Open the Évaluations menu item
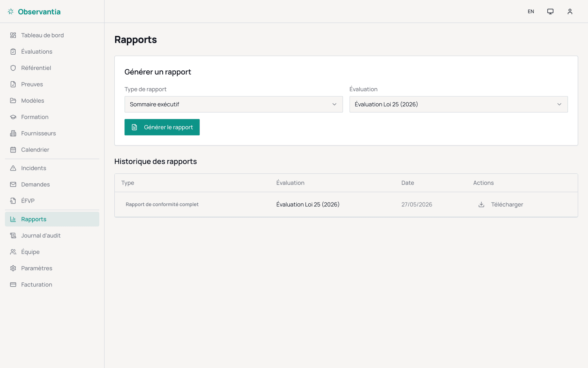 [x=52, y=51]
